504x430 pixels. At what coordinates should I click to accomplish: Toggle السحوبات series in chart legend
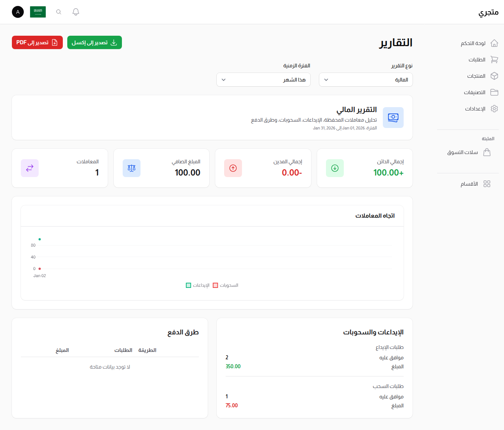[226, 285]
